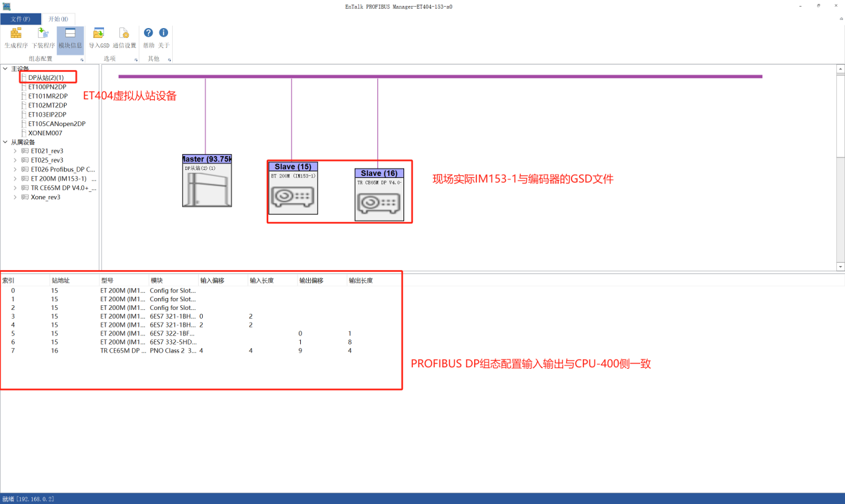Image resolution: width=845 pixels, height=504 pixels.
Task: Click the ET100PN2DP document icon
Action: point(23,87)
